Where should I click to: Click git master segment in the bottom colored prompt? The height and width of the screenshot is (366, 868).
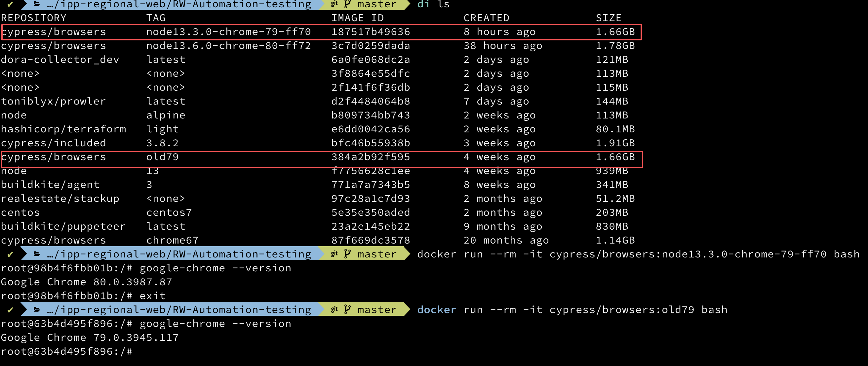pos(364,309)
